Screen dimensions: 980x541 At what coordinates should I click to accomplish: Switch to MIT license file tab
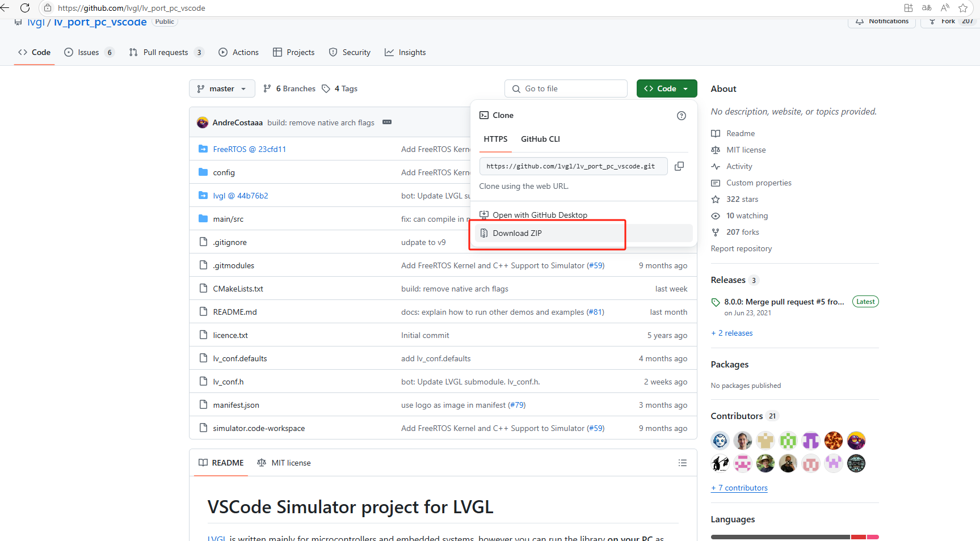point(284,463)
